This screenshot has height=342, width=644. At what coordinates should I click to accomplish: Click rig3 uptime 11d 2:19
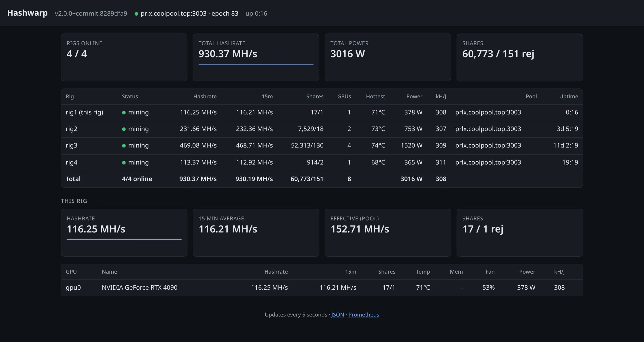566,145
